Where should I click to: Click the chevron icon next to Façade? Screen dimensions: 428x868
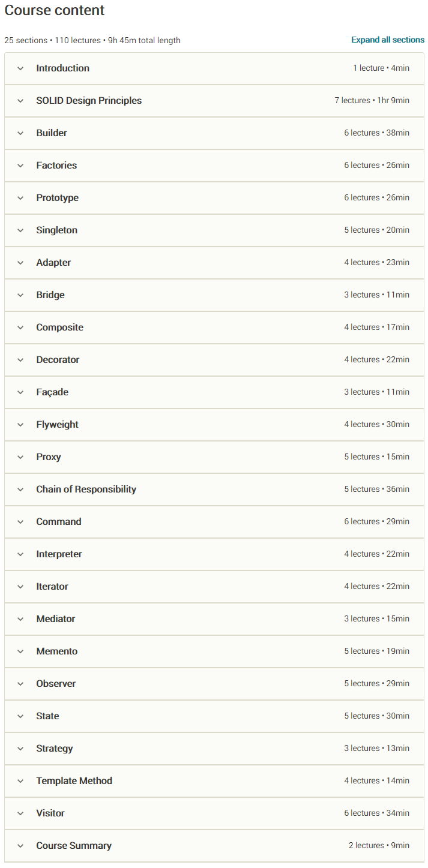tap(20, 392)
